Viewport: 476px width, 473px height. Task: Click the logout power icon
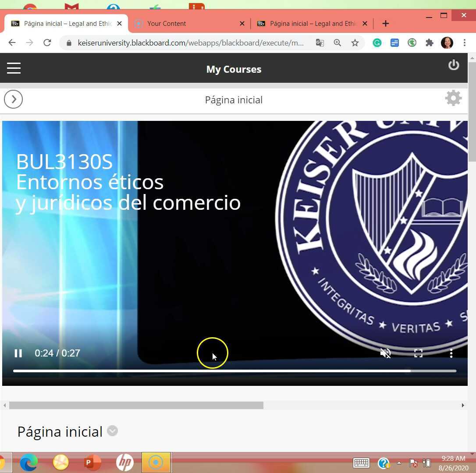click(454, 64)
